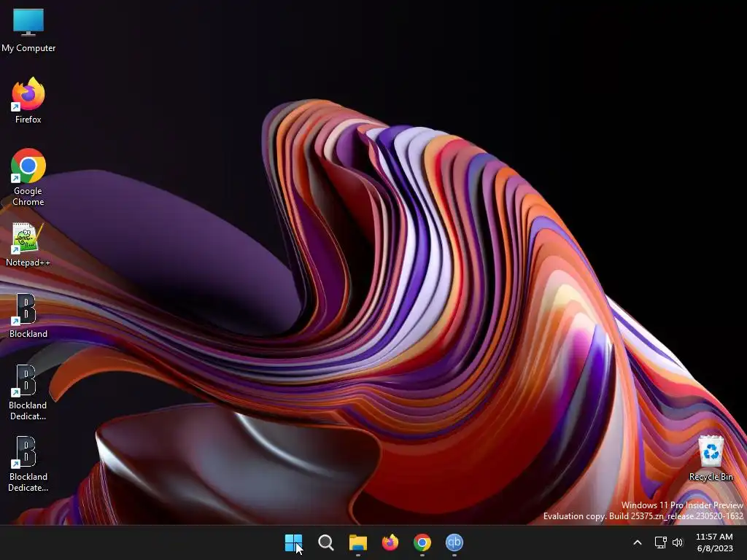Select the Recycle Bin icon
The image size is (747, 560).
[x=711, y=459]
